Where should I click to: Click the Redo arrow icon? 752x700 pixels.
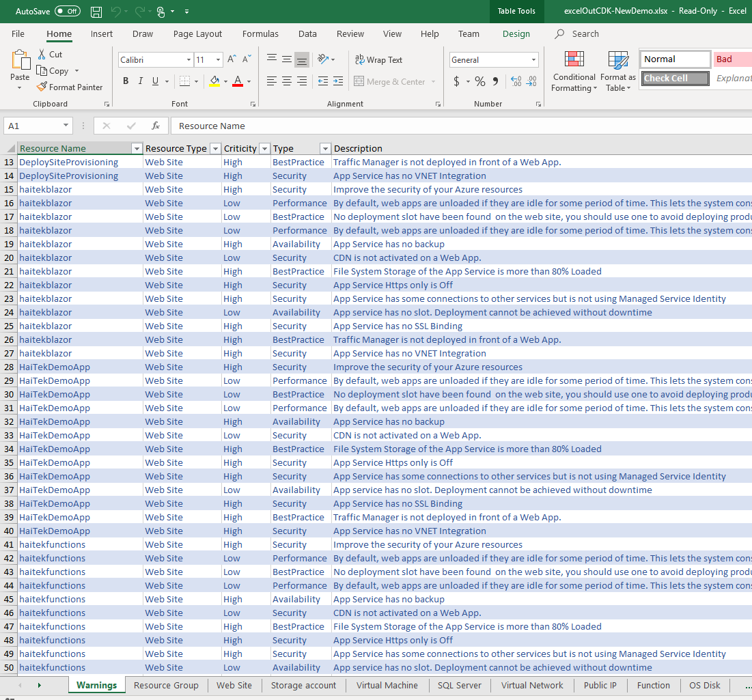point(139,12)
